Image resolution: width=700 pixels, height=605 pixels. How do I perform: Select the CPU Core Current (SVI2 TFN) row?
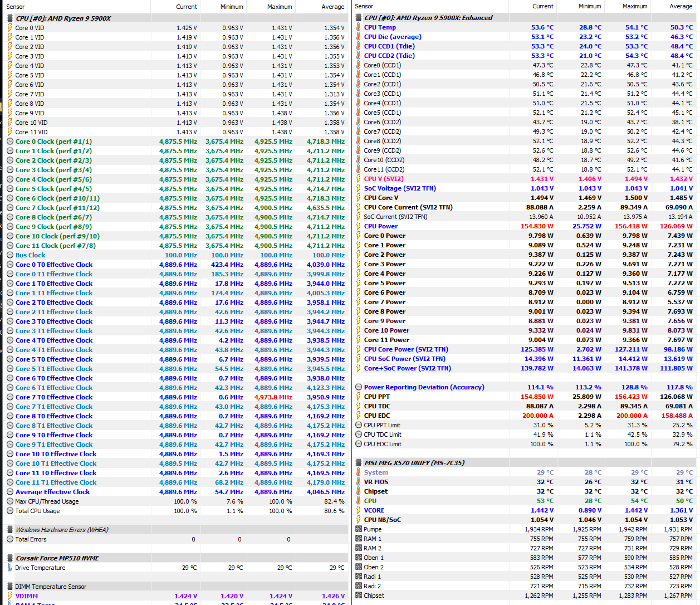(525, 207)
